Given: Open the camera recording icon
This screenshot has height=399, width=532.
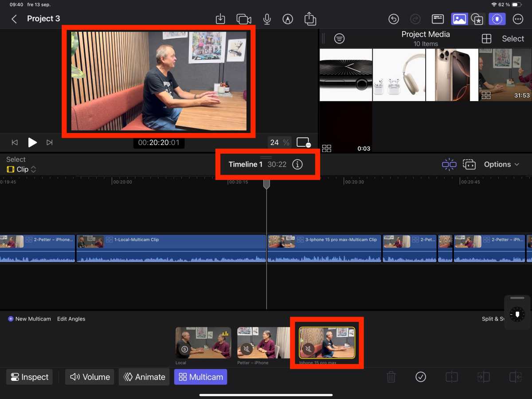Looking at the screenshot, I should coord(243,19).
